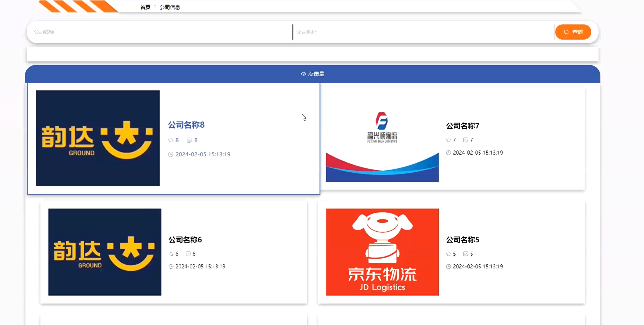Click the favorites count 6 on 公司名称6
The height and width of the screenshot is (325, 644).
tap(177, 254)
